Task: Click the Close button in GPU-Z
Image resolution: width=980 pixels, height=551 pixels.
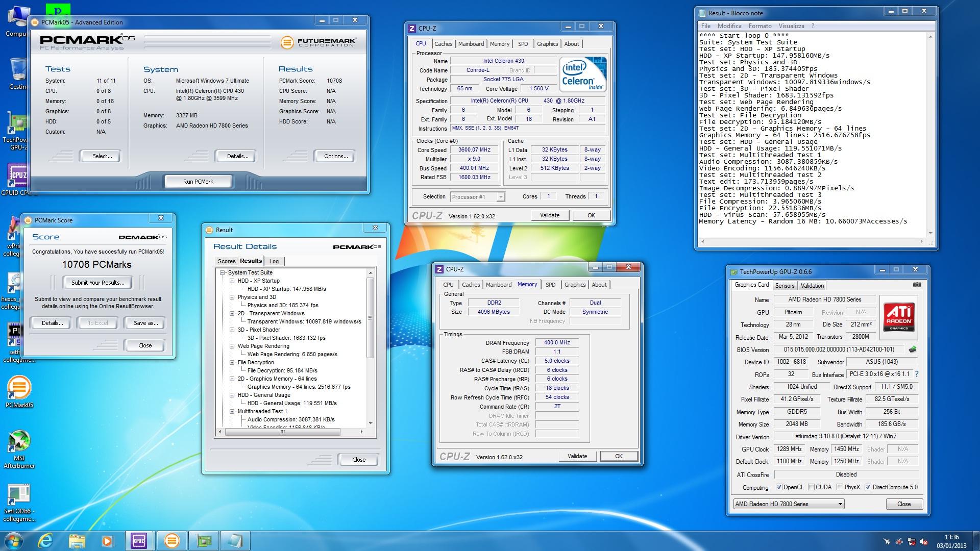Action: coord(904,504)
